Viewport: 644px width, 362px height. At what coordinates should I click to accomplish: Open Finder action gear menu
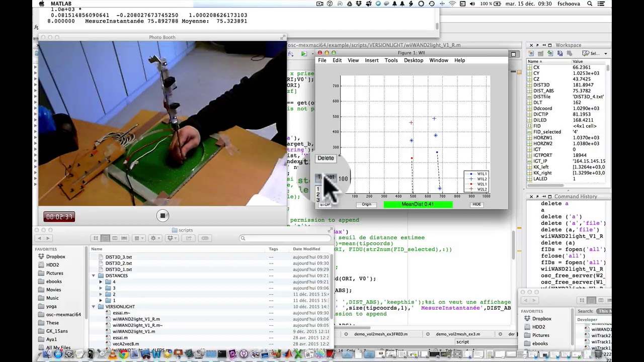155,238
